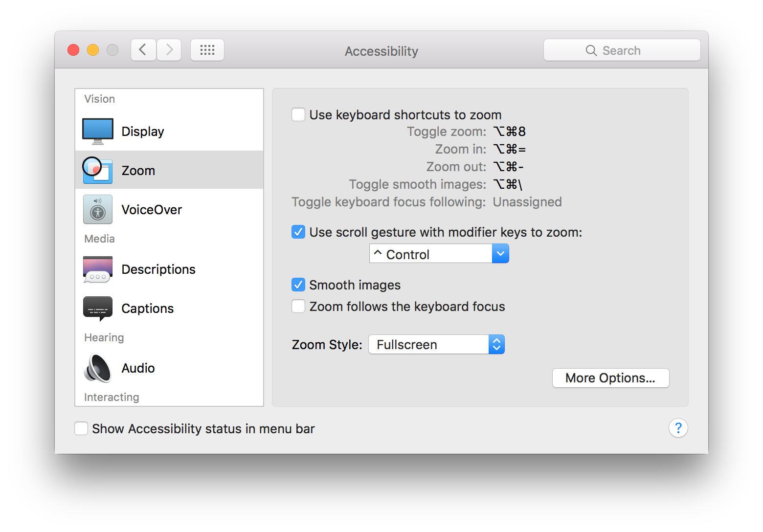Open the Control modifier key dropdown
Screen dimensions: 763x532
[439, 254]
